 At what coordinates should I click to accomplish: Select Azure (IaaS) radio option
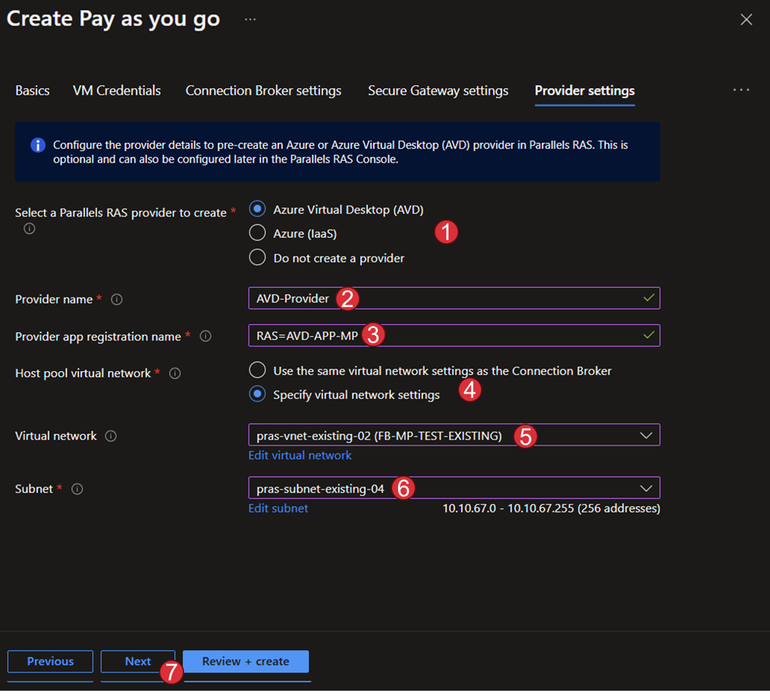tap(257, 233)
